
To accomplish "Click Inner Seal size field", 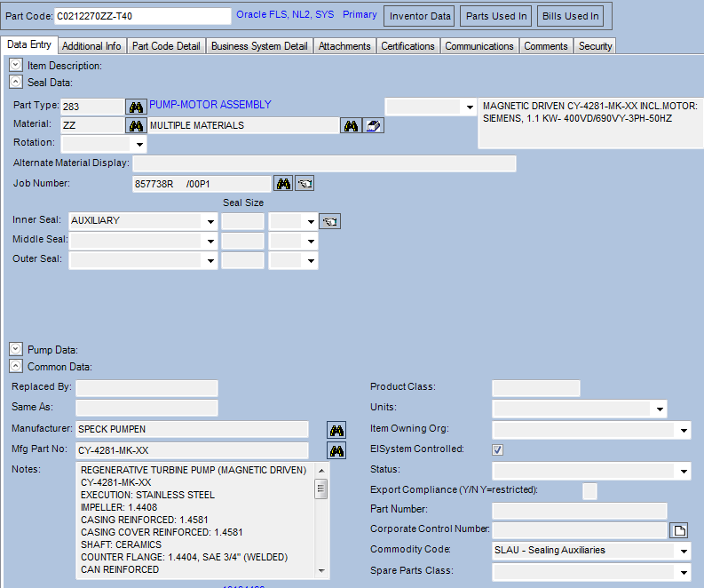I will click(242, 221).
